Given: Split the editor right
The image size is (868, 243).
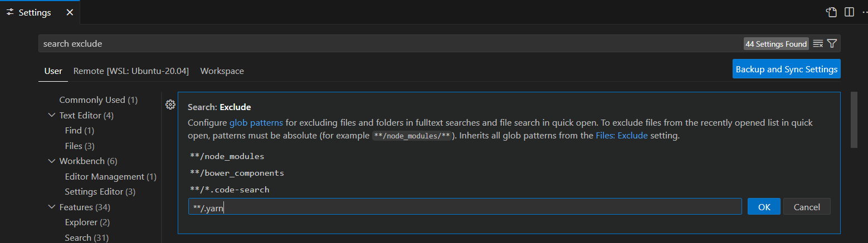Looking at the screenshot, I should tap(849, 12).
